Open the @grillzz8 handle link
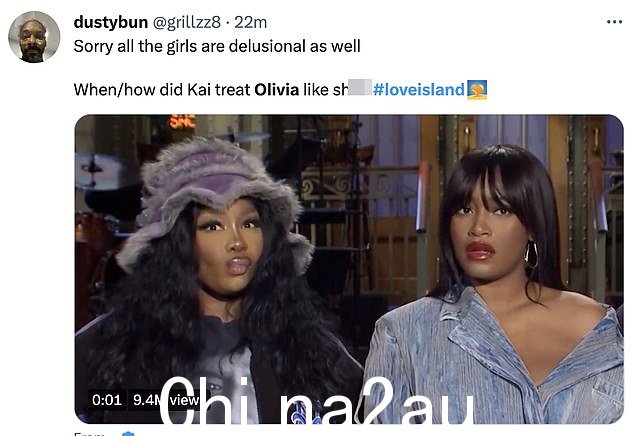Viewport: 634px width, 436px height. tap(186, 22)
